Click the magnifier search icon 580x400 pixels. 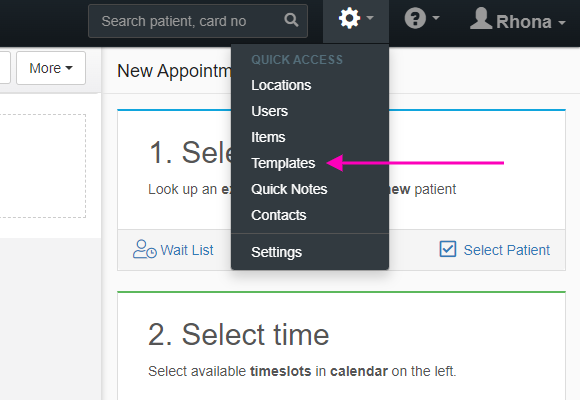click(291, 20)
